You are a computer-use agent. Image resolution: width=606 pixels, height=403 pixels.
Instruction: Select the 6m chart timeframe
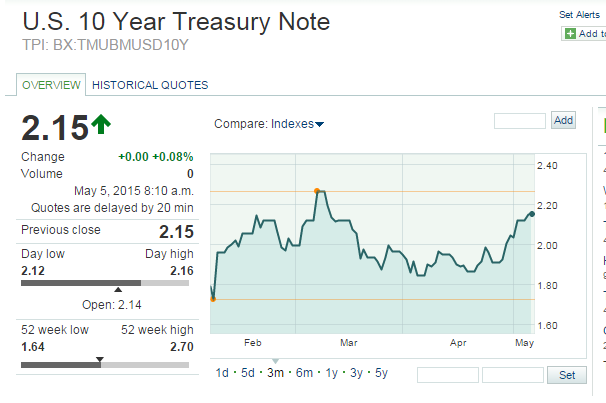[304, 373]
